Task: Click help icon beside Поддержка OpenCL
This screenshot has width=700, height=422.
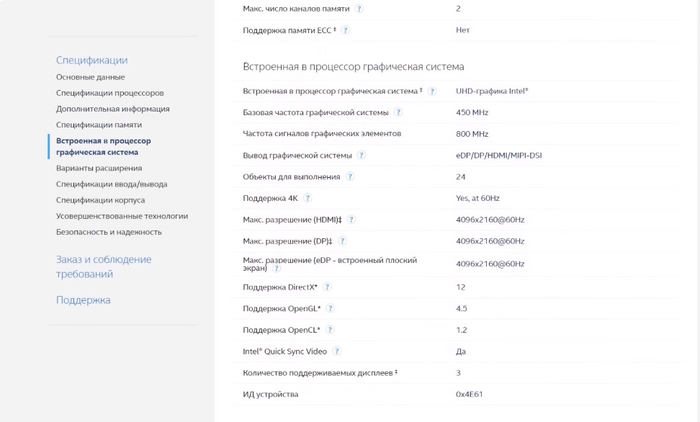Action: [330, 330]
